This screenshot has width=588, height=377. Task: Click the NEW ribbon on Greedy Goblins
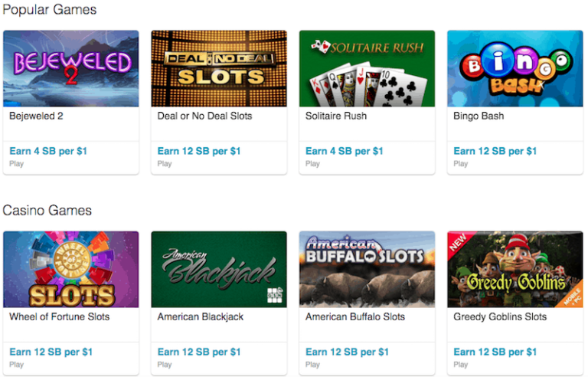pyautogui.click(x=457, y=241)
